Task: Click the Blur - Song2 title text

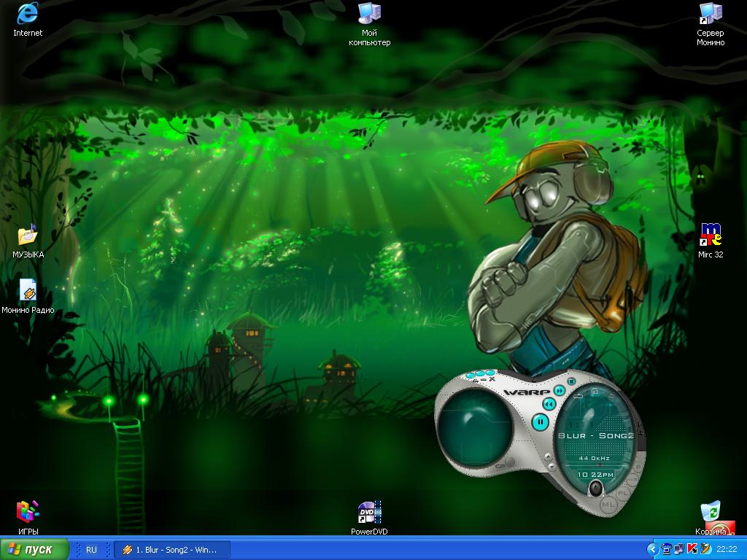Action: (596, 436)
